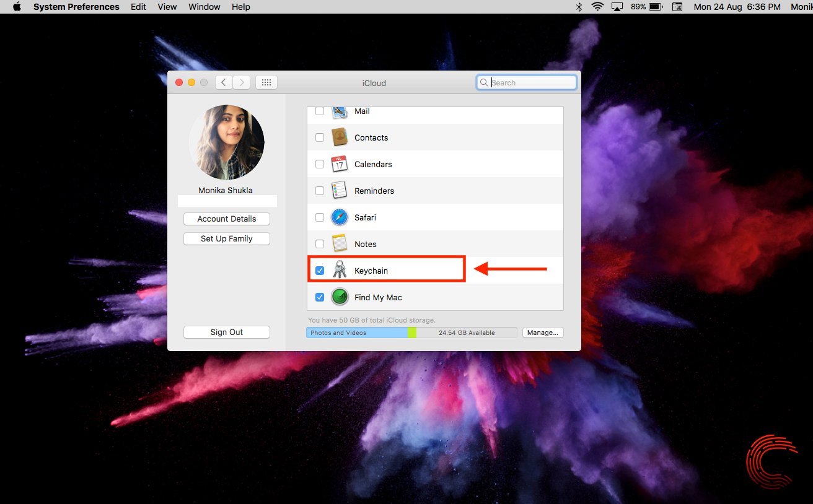Open the System Preferences menu
This screenshot has width=813, height=504.
tap(76, 7)
